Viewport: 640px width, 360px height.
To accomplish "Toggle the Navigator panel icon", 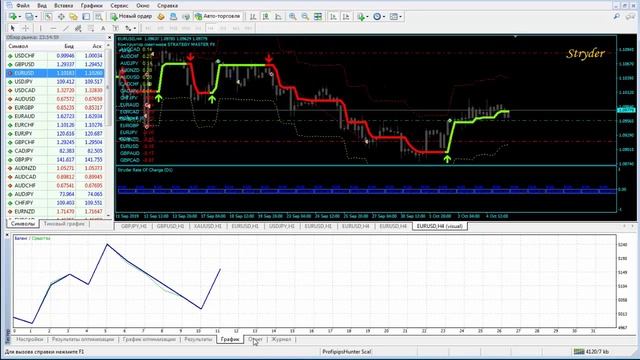I will (73, 17).
